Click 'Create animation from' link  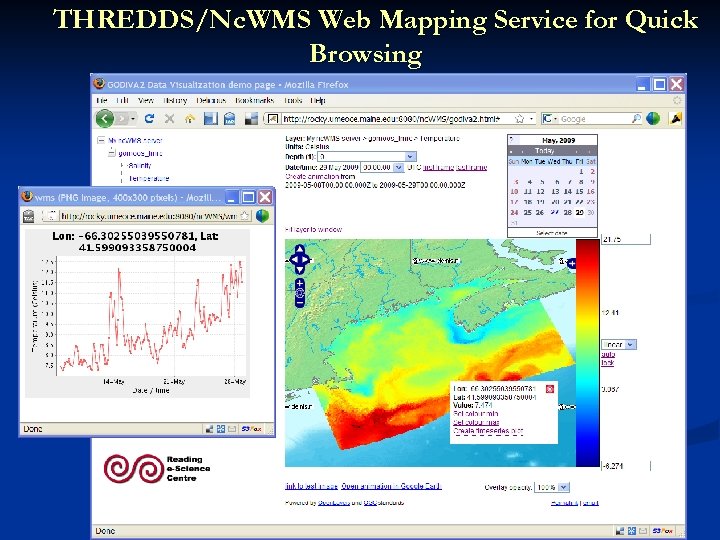click(320, 176)
